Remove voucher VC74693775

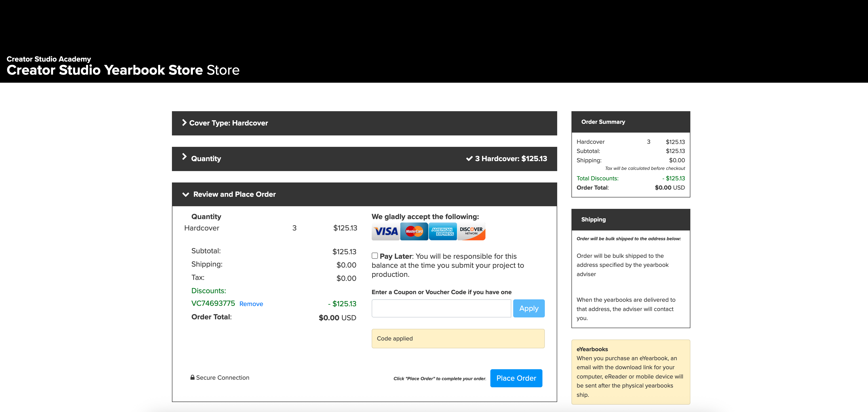(251, 304)
